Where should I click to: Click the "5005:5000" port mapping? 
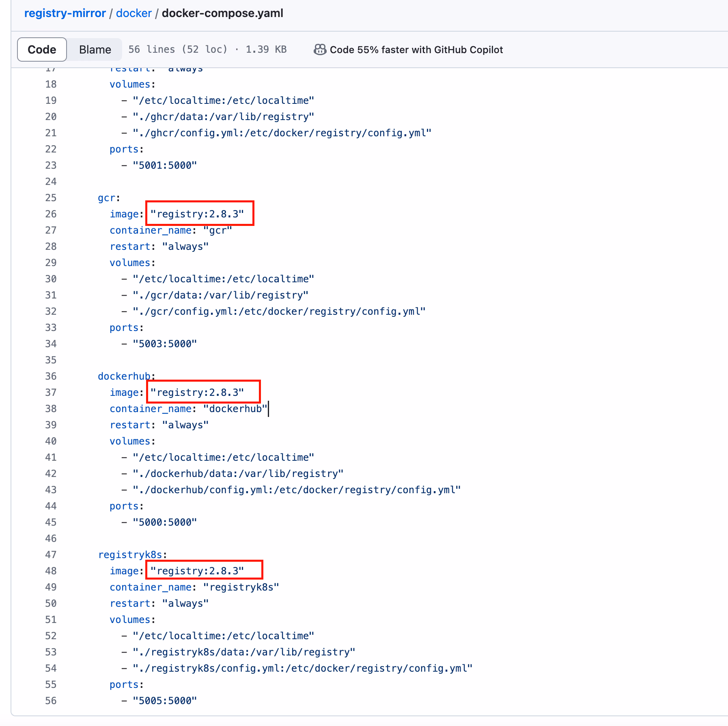(165, 701)
